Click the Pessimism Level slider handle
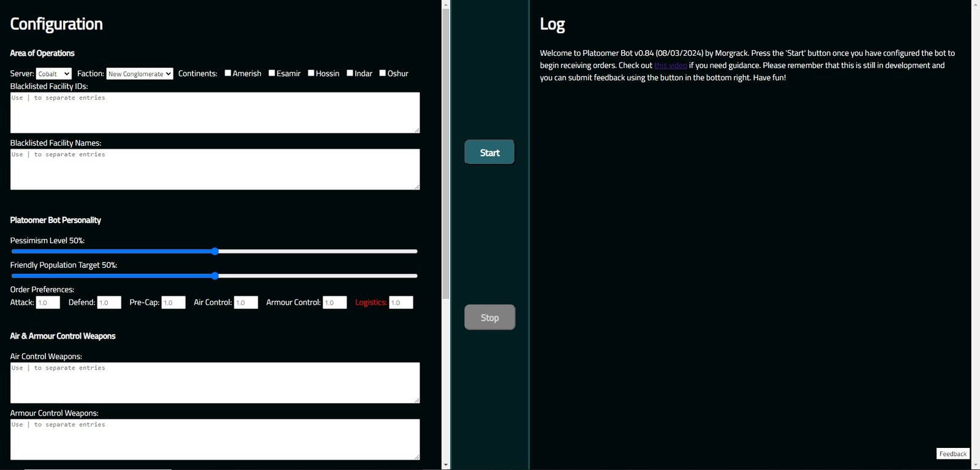 pyautogui.click(x=215, y=251)
